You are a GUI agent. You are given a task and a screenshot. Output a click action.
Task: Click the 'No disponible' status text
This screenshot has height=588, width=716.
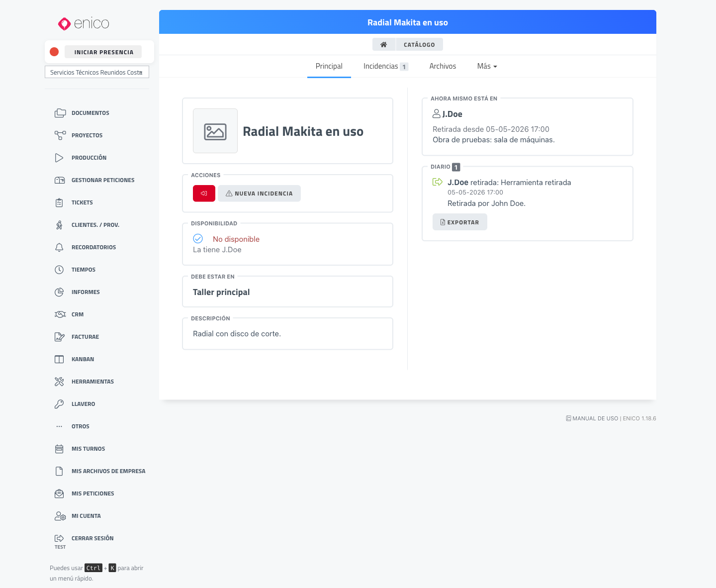point(236,239)
